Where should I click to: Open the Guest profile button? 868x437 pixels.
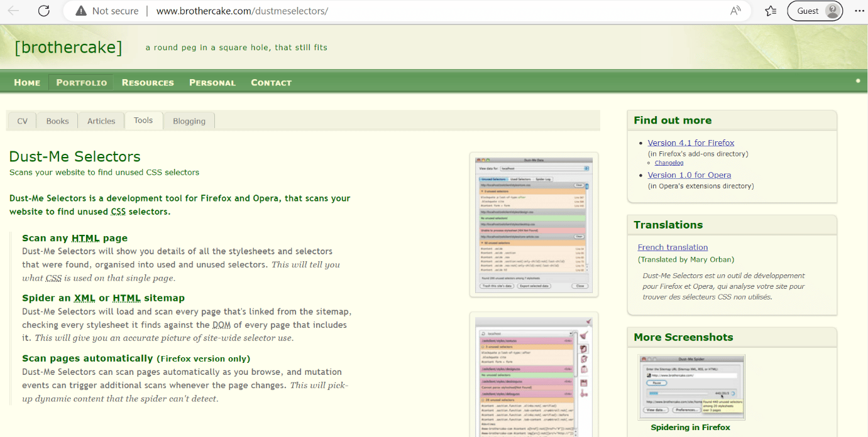click(x=815, y=11)
